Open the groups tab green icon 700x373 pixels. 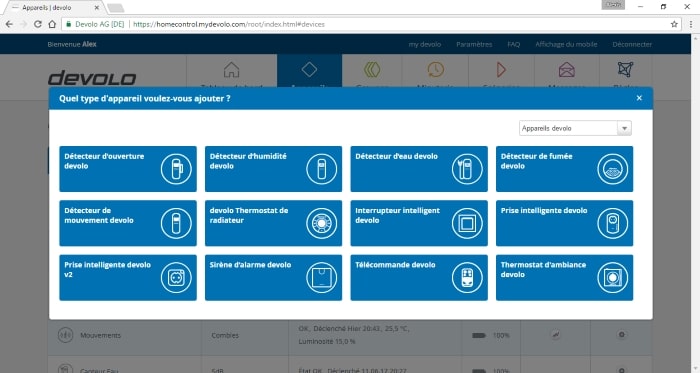pos(372,69)
